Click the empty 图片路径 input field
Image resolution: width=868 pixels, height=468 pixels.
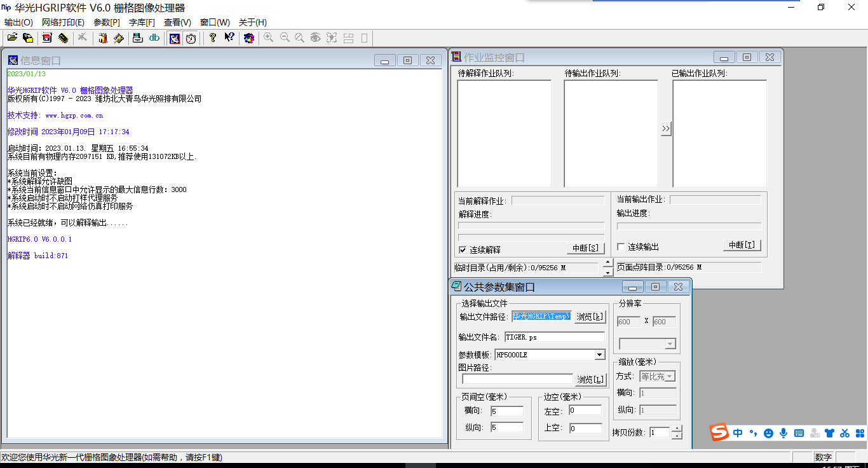pos(517,379)
